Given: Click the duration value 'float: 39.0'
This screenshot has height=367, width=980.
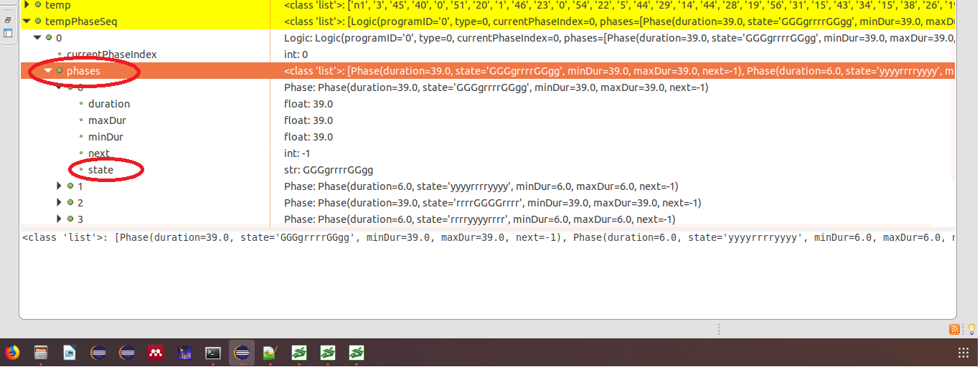Looking at the screenshot, I should point(308,104).
